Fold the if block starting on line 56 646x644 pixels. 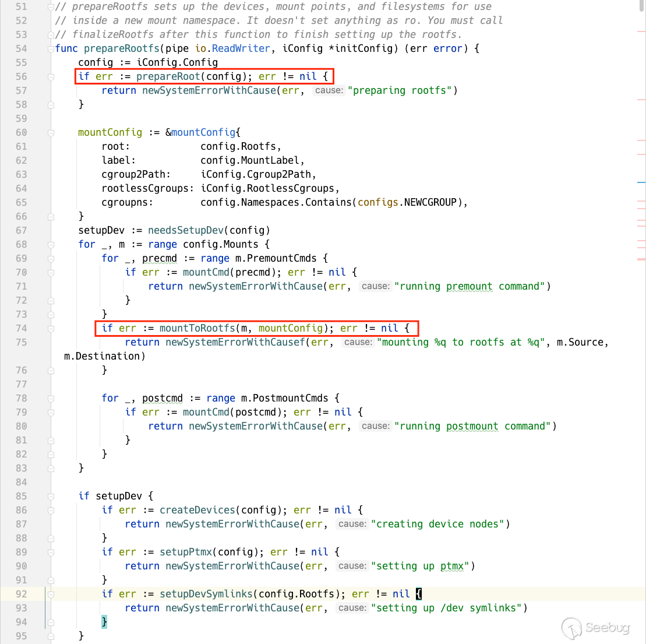pyautogui.click(x=51, y=77)
